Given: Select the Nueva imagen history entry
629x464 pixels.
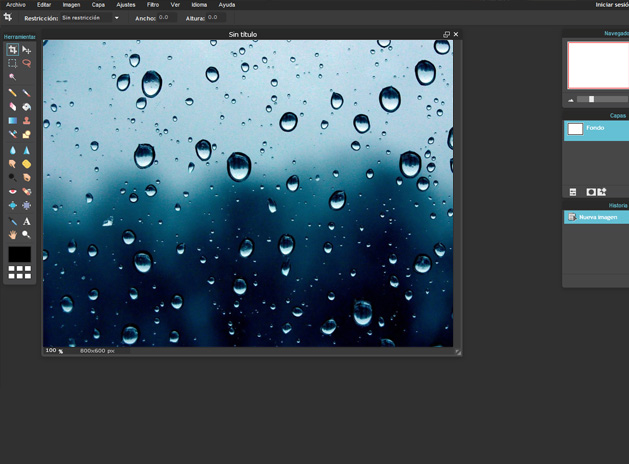Looking at the screenshot, I should point(597,217).
